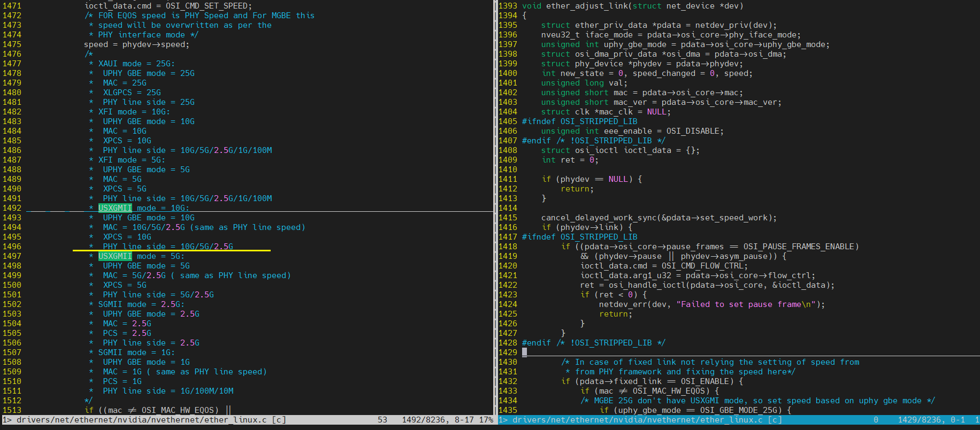Click 'cancel_delayed_work_sync' call line

[659, 218]
